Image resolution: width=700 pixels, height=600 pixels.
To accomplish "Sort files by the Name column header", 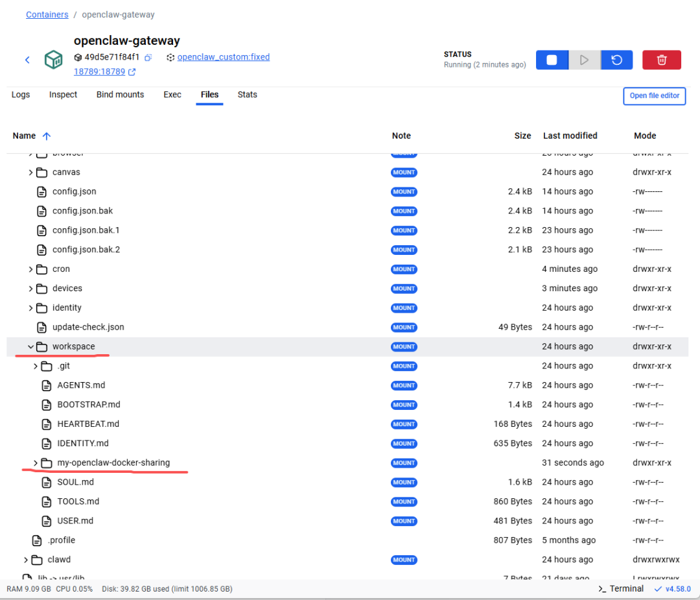I will [25, 136].
